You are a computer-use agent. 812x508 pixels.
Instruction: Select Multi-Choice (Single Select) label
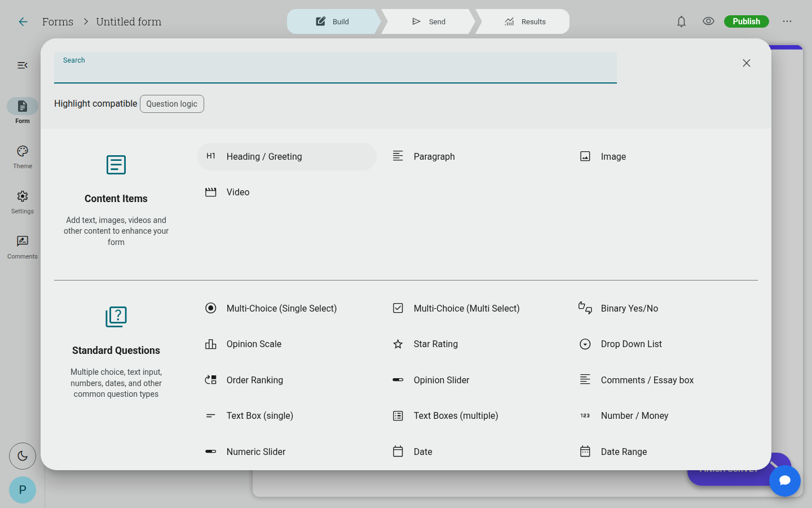(281, 308)
